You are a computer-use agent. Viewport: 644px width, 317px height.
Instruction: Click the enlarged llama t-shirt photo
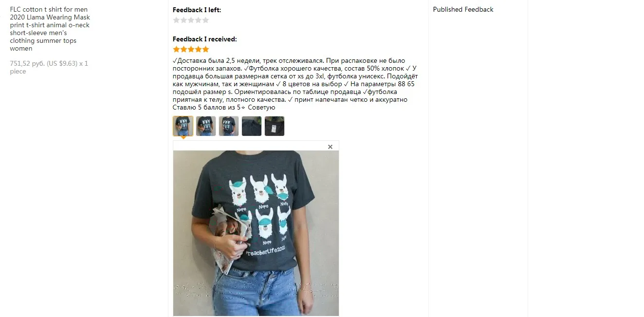coord(256,233)
